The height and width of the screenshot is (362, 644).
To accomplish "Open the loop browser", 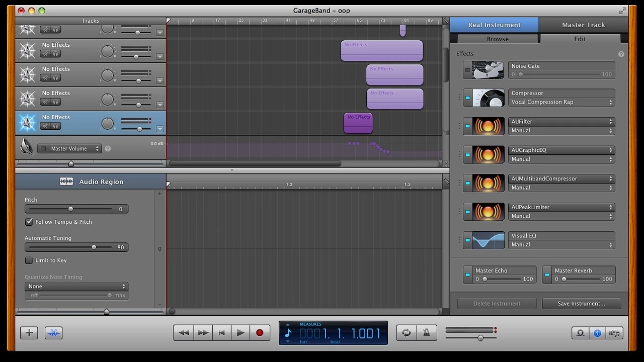I will pyautogui.click(x=580, y=333).
